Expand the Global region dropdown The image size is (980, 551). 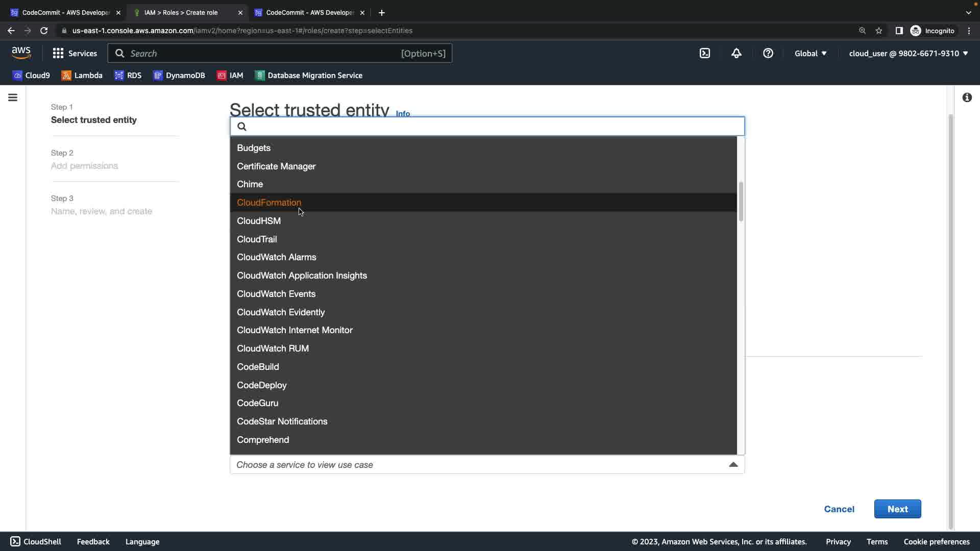tap(810, 54)
